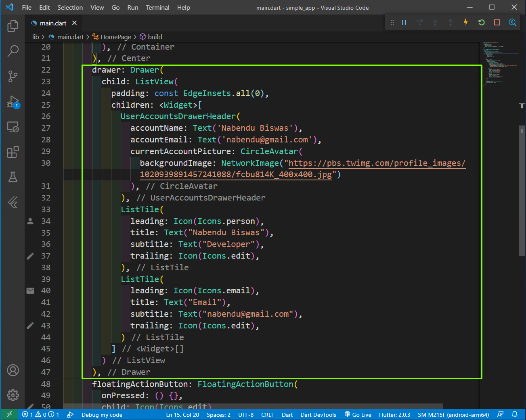
Task: Open the File menu
Action: pyautogui.click(x=27, y=7)
